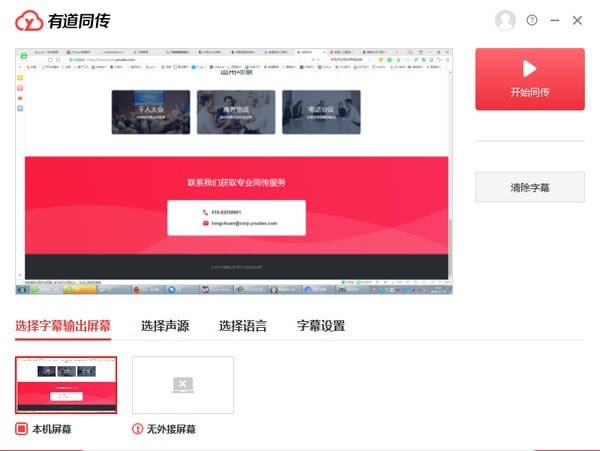600x451 pixels.
Task: Select the local screen thumbnail
Action: click(x=66, y=385)
